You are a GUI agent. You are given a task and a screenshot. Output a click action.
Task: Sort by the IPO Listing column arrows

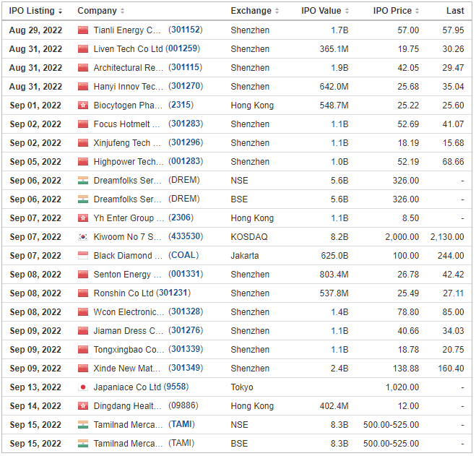click(60, 12)
